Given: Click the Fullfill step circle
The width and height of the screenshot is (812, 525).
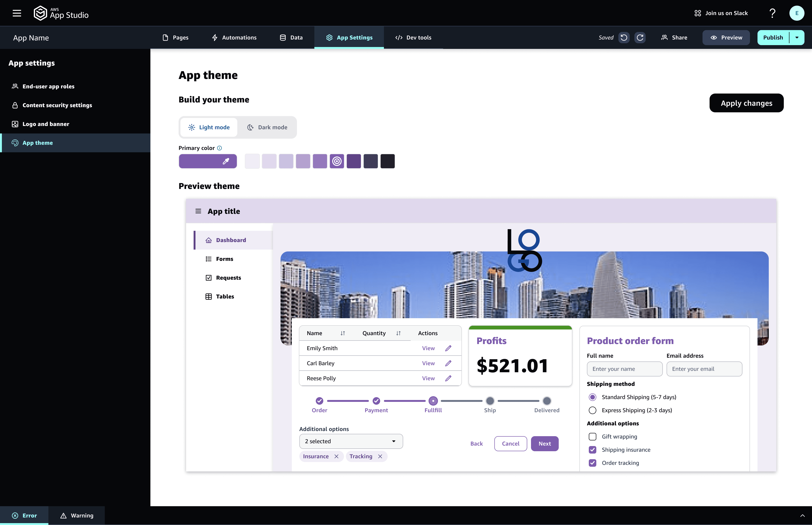Looking at the screenshot, I should 433,401.
